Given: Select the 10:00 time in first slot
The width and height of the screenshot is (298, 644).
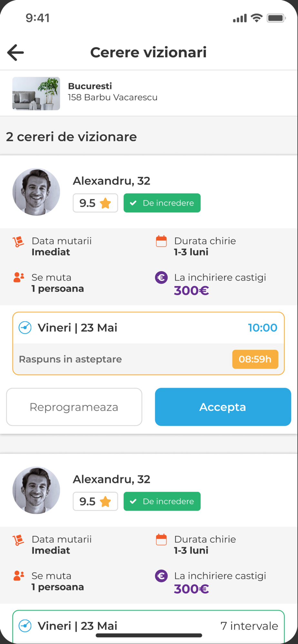Looking at the screenshot, I should tap(263, 328).
